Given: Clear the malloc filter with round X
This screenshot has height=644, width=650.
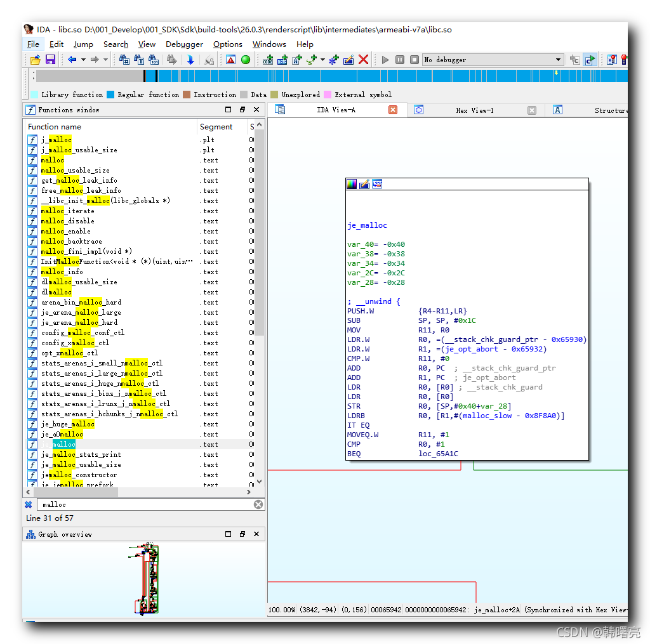Looking at the screenshot, I should pos(258,504).
